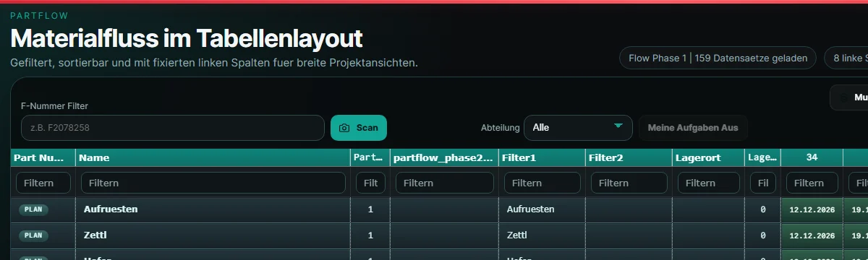The width and height of the screenshot is (868, 260).
Task: Click the filter field under Lagerort column
Action: point(708,183)
